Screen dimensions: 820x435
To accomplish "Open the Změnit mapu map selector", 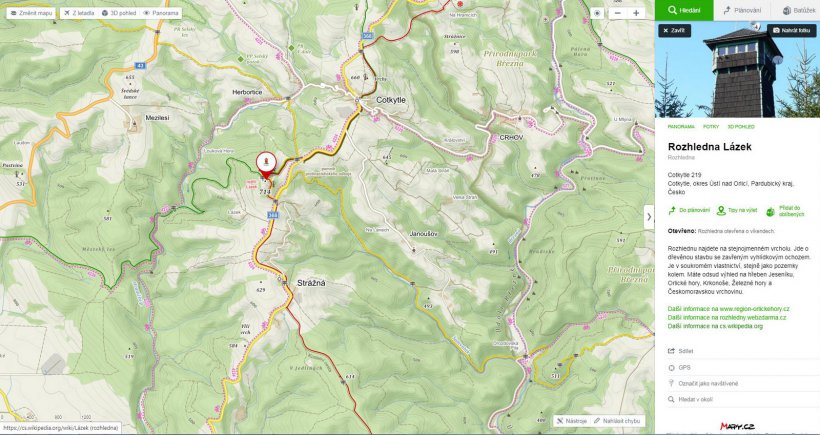I will (31, 13).
